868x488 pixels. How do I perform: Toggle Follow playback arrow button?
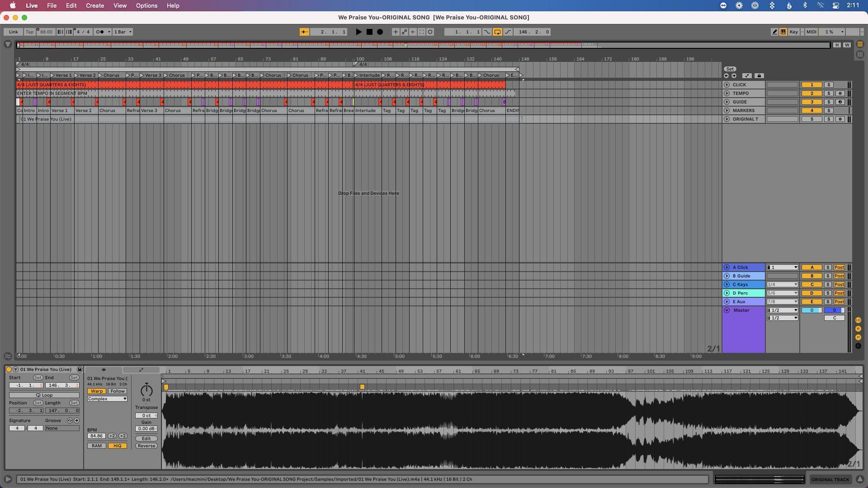304,32
